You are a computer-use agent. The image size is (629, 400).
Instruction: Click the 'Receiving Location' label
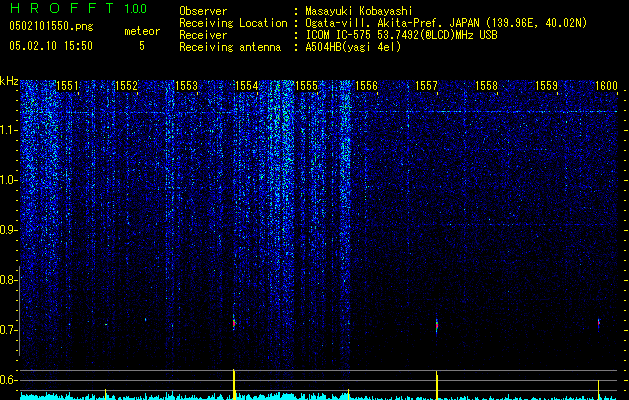click(x=233, y=23)
